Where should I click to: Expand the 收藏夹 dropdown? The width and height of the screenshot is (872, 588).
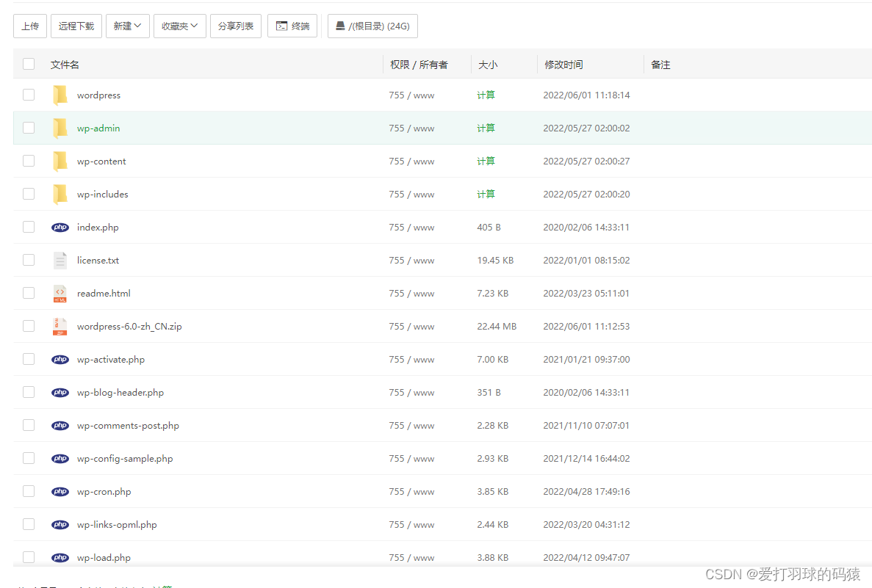(180, 26)
